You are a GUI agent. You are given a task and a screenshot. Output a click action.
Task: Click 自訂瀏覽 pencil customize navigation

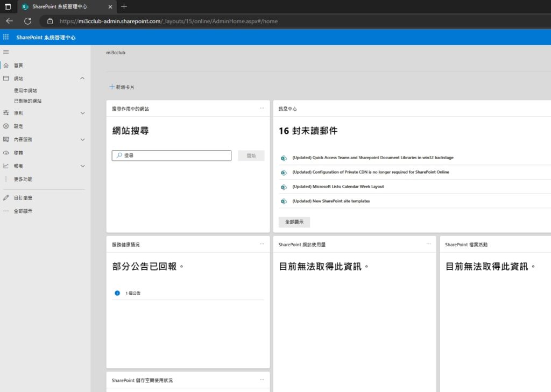click(x=23, y=198)
